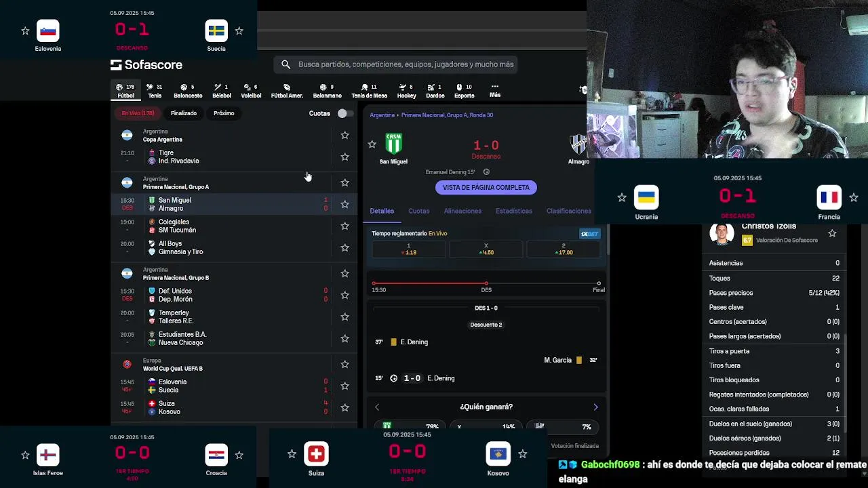The height and width of the screenshot is (488, 868).
Task: Go to next ¿Quién ganará? poll
Action: point(595,407)
